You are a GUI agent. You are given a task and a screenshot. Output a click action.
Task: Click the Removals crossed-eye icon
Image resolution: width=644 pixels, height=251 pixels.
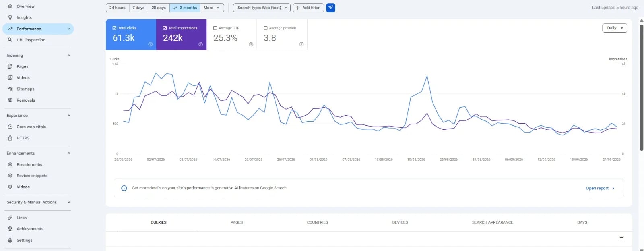tap(10, 100)
